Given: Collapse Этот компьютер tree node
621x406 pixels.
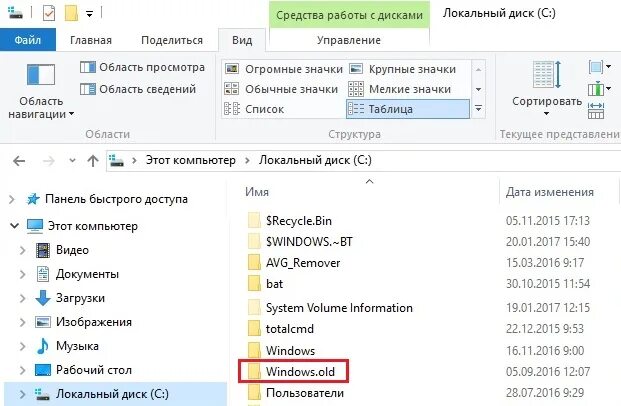Looking at the screenshot, I should [x=14, y=226].
